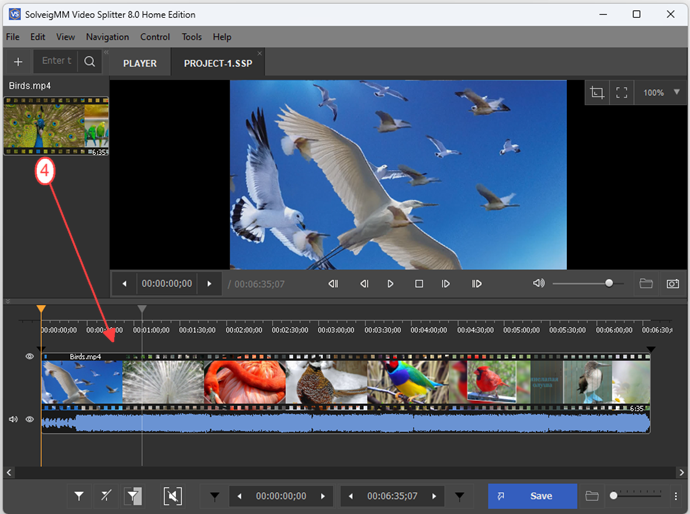The image size is (690, 514).
Task: Click the fragment start time field
Action: click(x=281, y=496)
